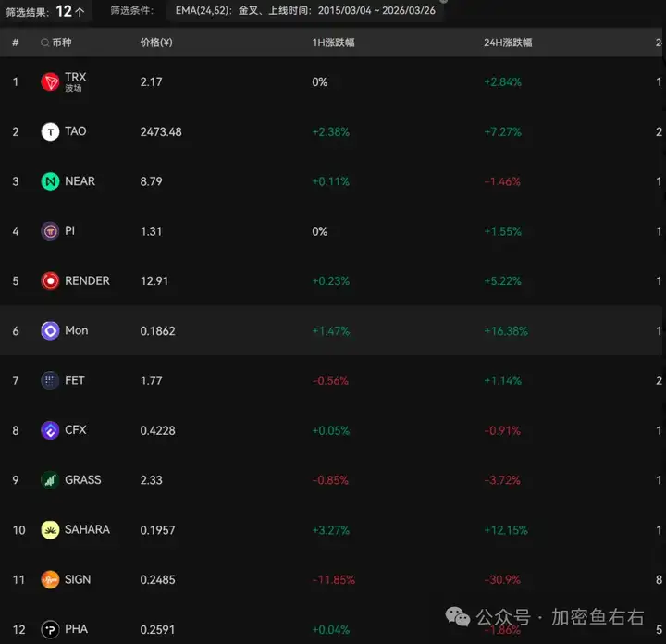Viewport: 666px width, 644px height.
Task: Click the 筛选结果 12个 result count
Action: click(x=45, y=11)
